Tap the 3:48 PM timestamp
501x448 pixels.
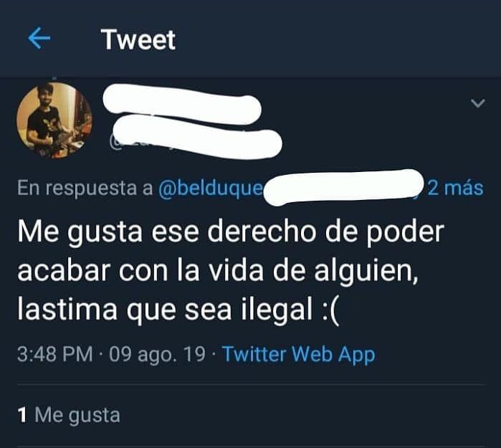(55, 354)
